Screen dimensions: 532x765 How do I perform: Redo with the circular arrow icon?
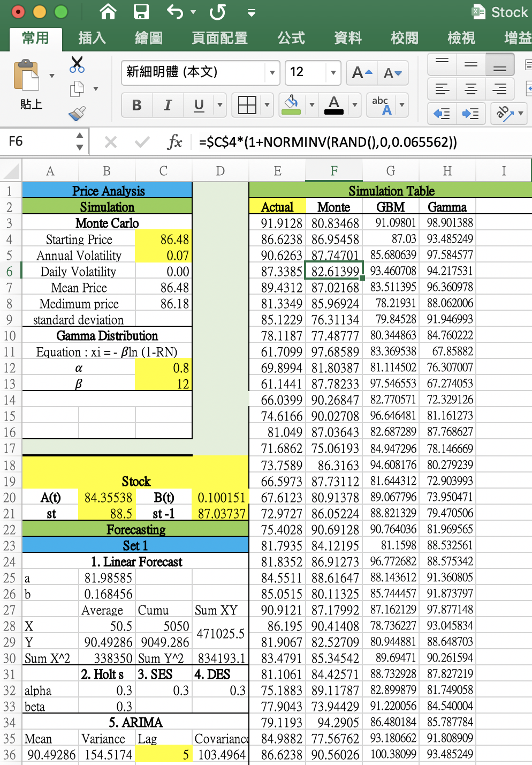click(217, 11)
